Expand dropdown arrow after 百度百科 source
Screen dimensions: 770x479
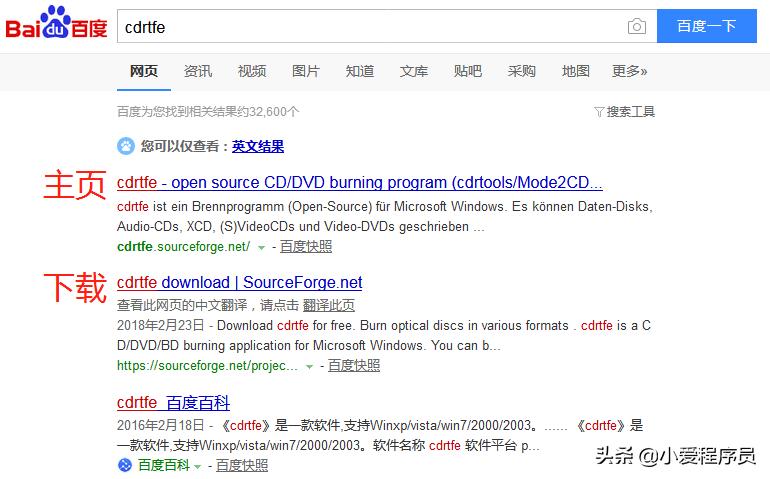(197, 466)
